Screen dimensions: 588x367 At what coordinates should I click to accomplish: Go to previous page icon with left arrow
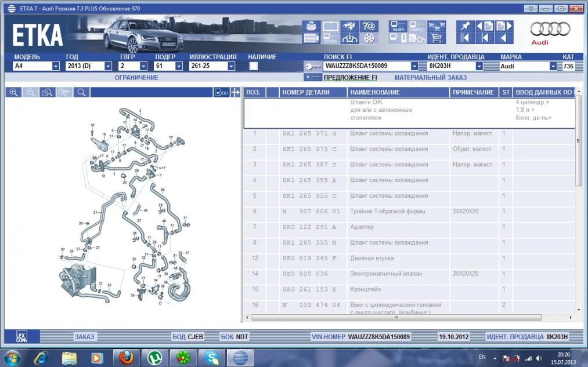click(485, 26)
